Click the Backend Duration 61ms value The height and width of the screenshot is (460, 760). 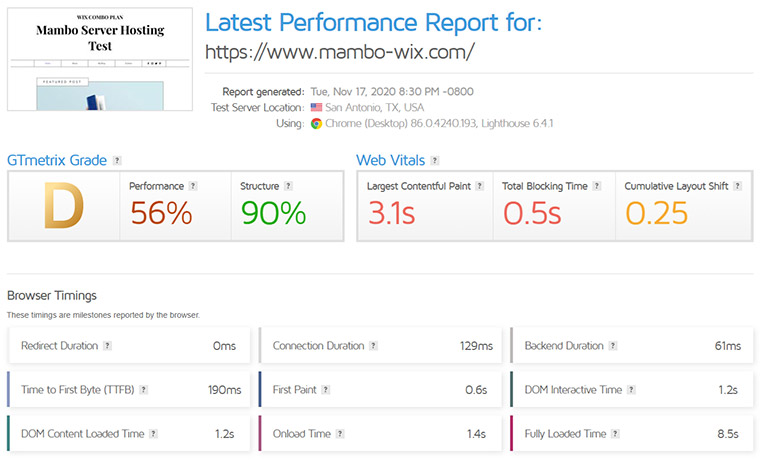point(728,346)
